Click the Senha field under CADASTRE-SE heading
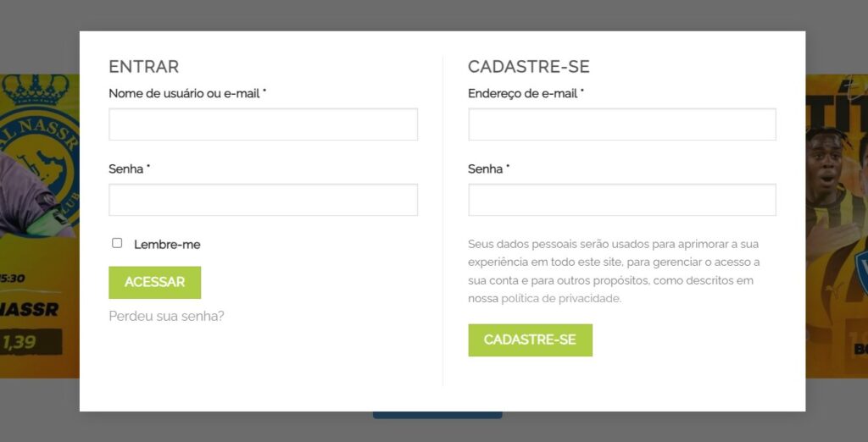 [x=621, y=200]
